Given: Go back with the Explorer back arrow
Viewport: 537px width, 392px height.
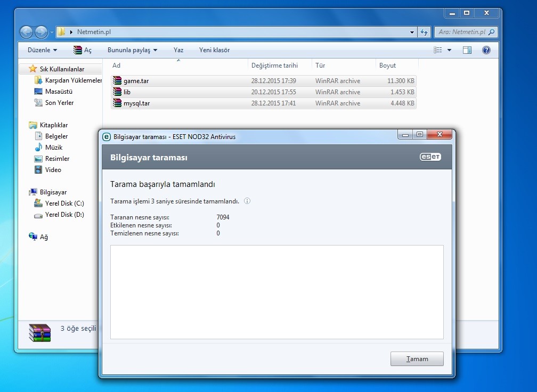Looking at the screenshot, I should tap(26, 32).
